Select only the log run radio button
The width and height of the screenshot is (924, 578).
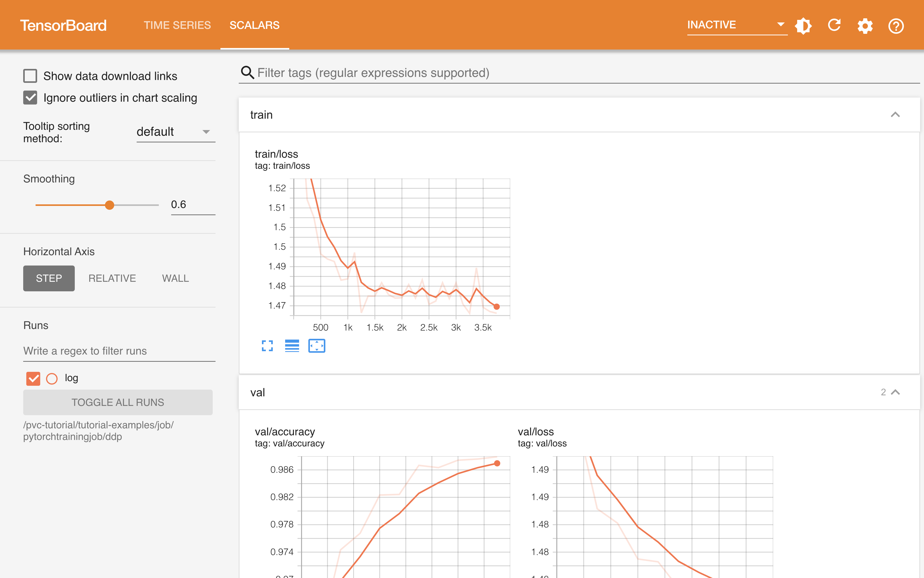(x=52, y=379)
